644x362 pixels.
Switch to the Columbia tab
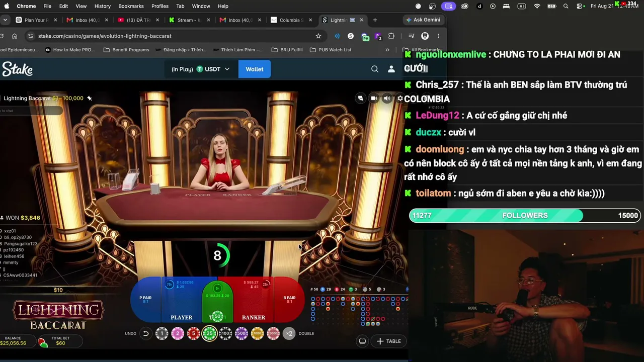click(291, 20)
